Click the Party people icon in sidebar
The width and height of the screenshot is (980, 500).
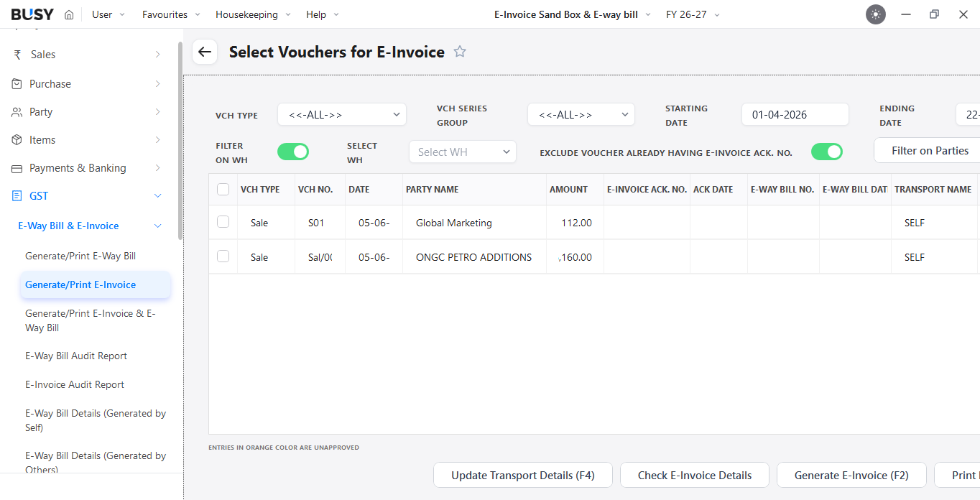pos(17,112)
